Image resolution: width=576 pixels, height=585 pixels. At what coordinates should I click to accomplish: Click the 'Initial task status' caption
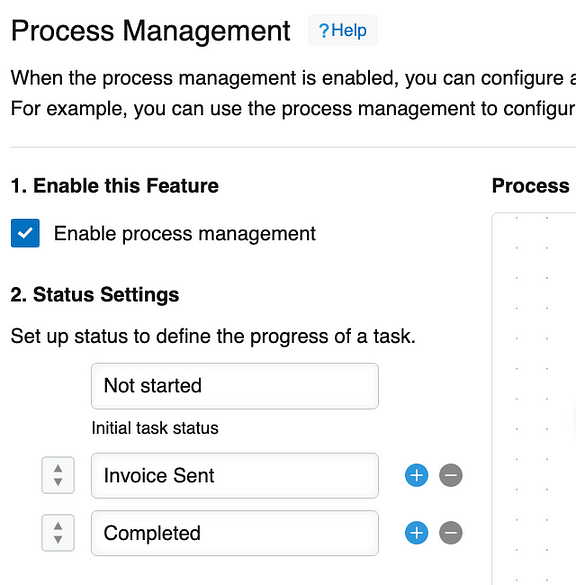click(x=155, y=428)
